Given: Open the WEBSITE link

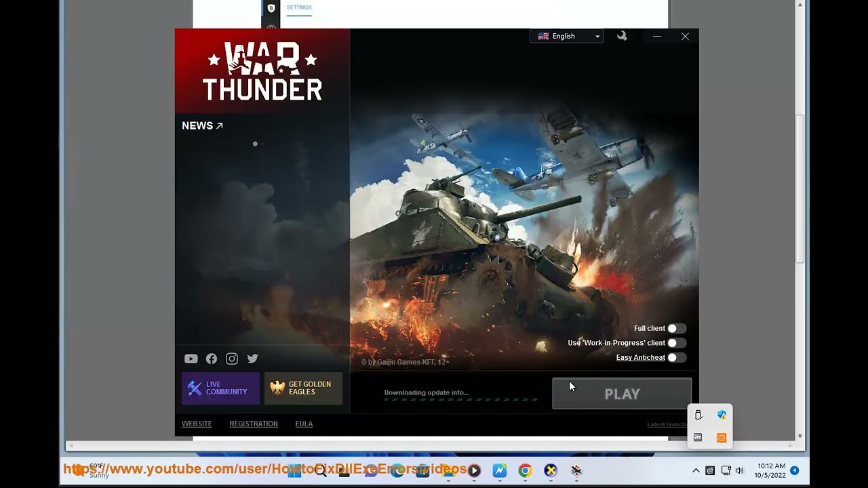Looking at the screenshot, I should coord(197,424).
